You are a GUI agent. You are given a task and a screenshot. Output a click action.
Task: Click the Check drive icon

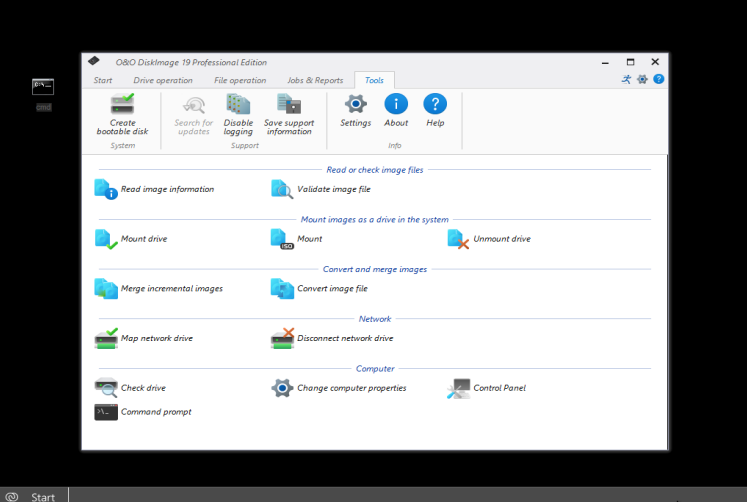pos(106,388)
